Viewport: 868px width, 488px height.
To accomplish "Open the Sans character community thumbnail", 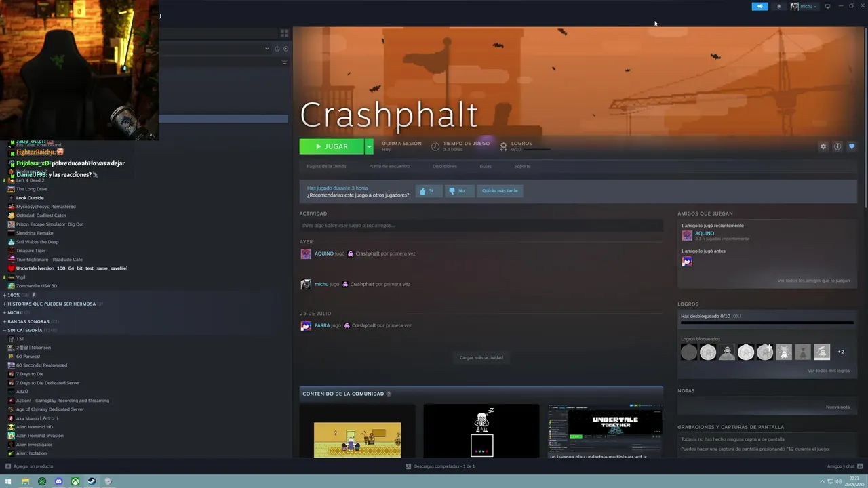I will tap(481, 431).
